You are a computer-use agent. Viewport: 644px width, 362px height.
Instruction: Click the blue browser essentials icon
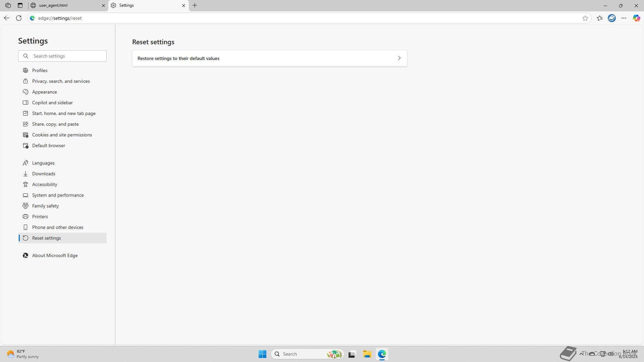(x=612, y=18)
